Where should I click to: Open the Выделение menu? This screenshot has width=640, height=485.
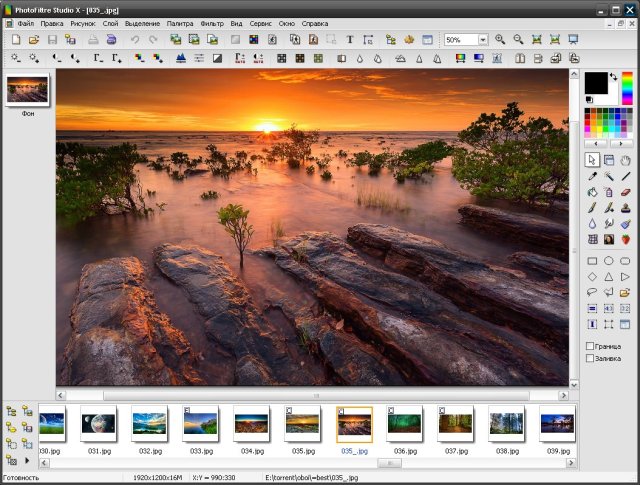coord(141,23)
